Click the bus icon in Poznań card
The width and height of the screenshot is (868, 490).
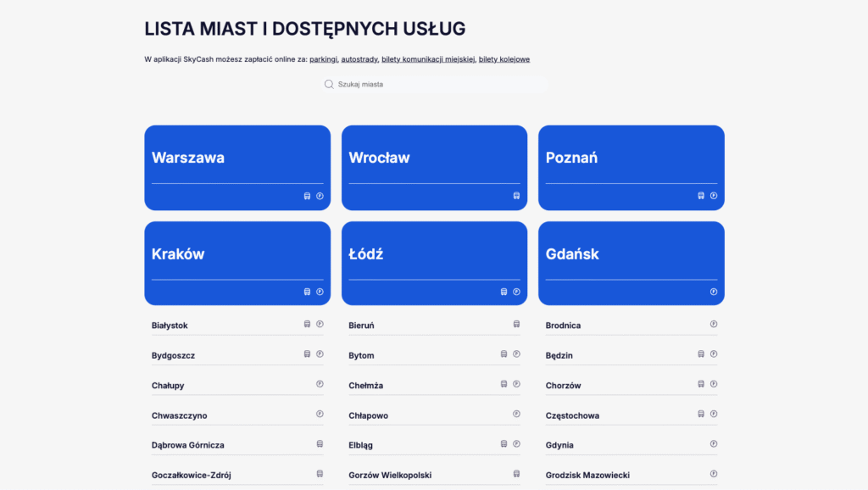(701, 196)
